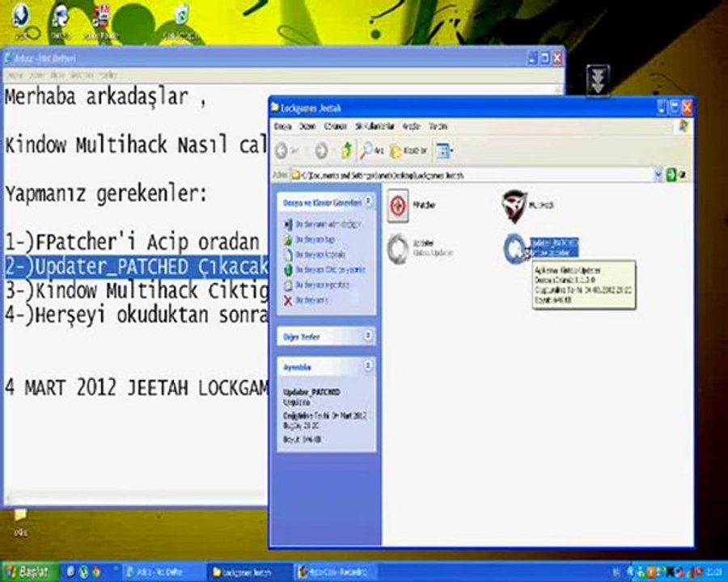Screen dimensions: 728x582
Task: Go back with Explorer Back arrow
Action: (281, 151)
